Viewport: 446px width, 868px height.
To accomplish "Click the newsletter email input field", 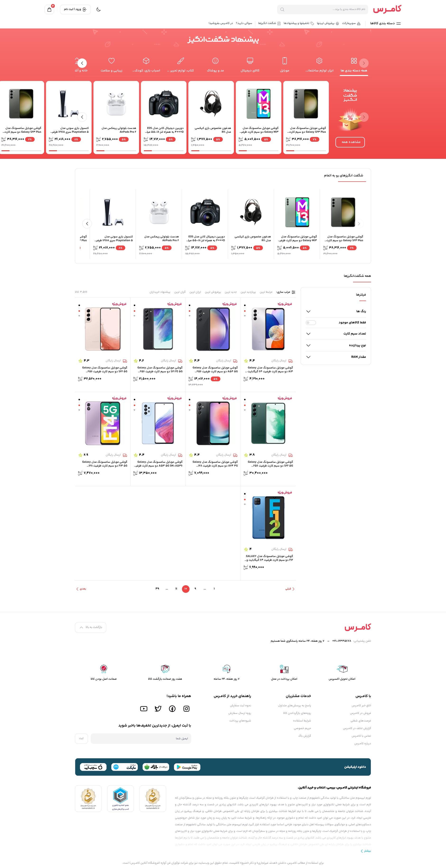I will click(141, 738).
